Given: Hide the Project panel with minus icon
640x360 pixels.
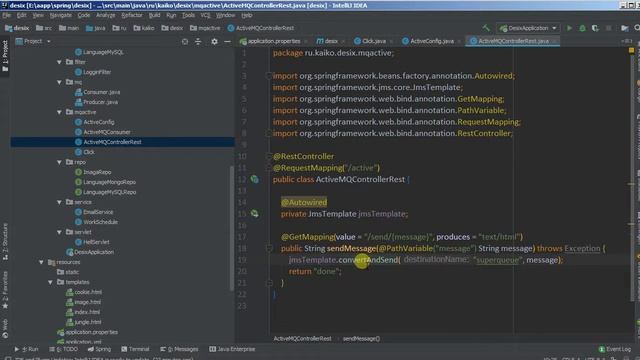Looking at the screenshot, I should 227,42.
